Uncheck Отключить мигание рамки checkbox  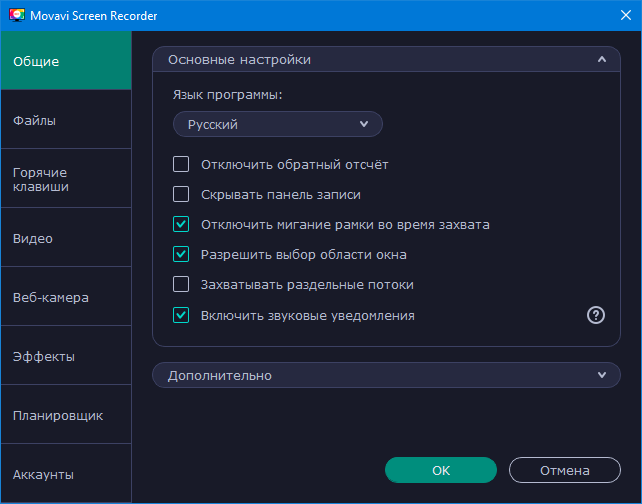pos(181,224)
